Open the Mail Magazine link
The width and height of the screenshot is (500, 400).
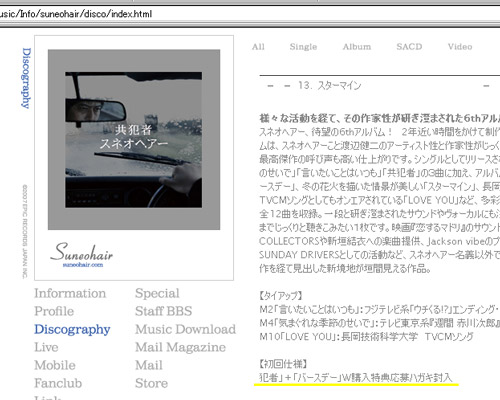click(180, 348)
